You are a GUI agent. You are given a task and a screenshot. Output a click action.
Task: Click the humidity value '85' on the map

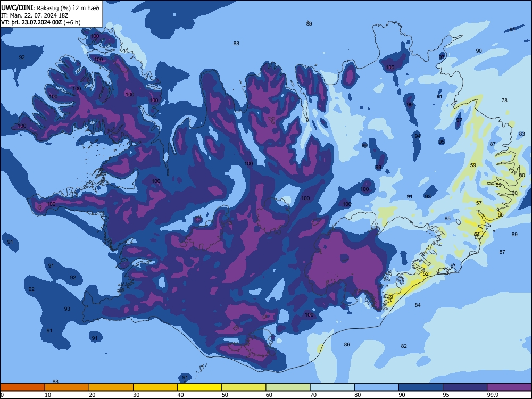447,219
